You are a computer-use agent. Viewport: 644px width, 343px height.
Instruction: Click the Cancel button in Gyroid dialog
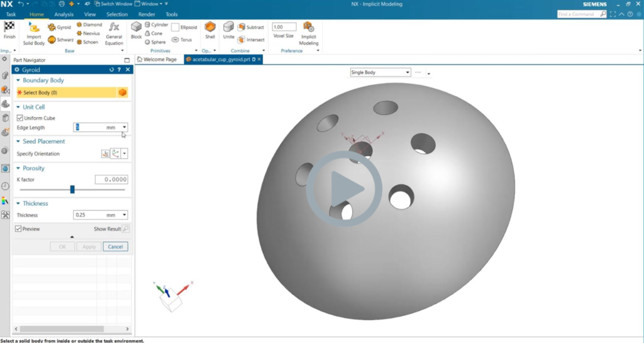115,247
